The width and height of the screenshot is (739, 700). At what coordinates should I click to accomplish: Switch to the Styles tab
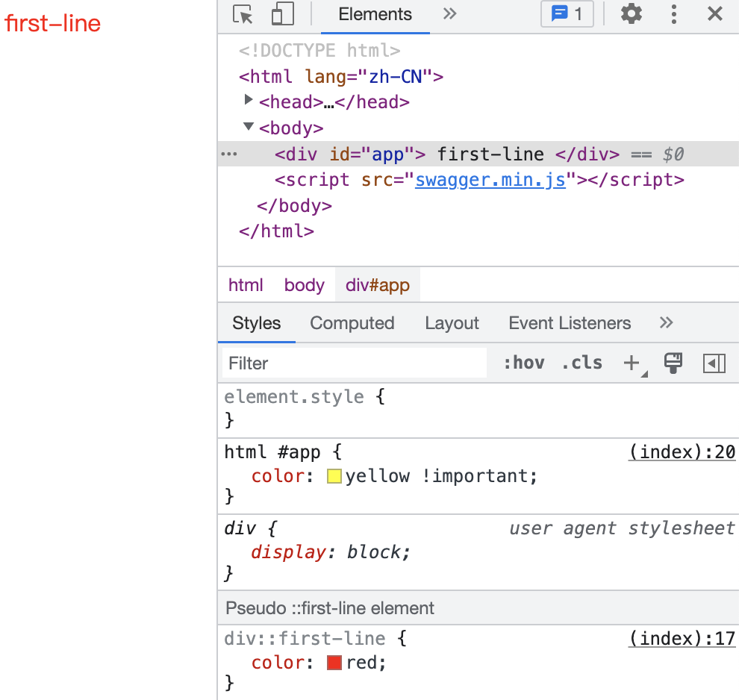point(256,323)
